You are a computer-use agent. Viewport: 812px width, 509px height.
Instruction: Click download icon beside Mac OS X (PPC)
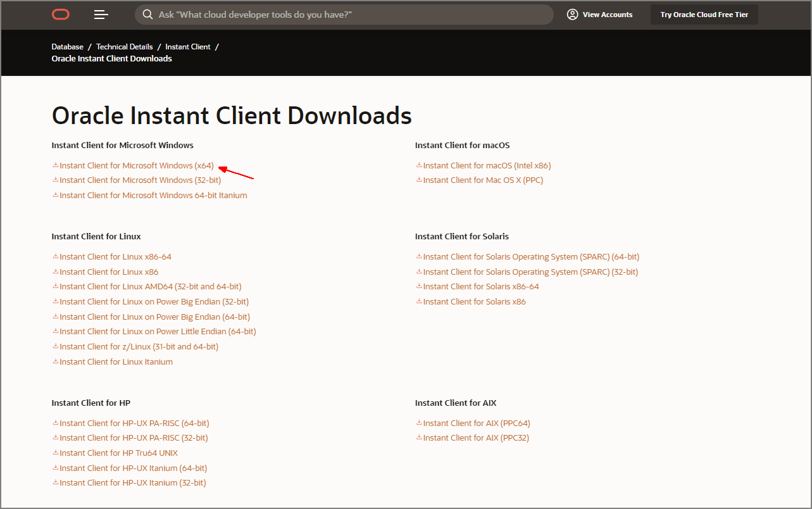coord(418,180)
